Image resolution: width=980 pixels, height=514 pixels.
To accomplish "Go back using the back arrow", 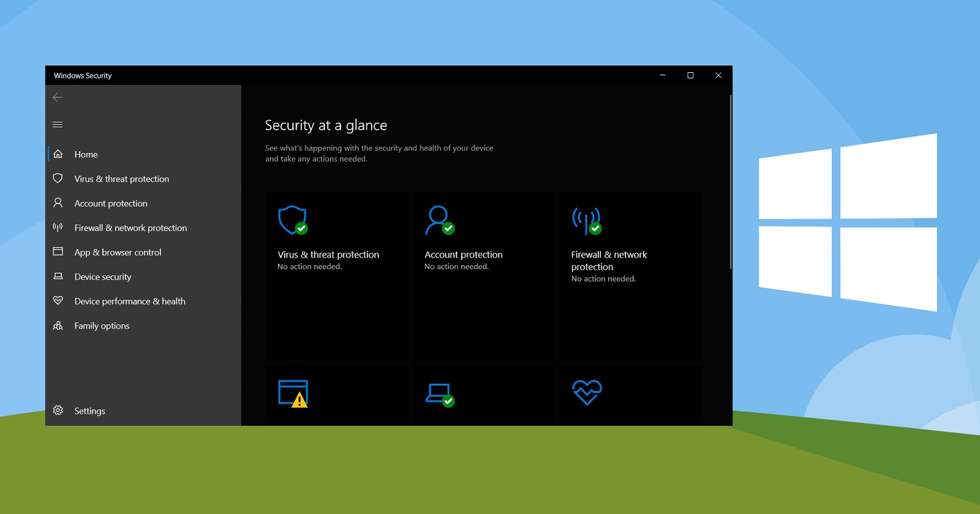I will click(x=58, y=97).
